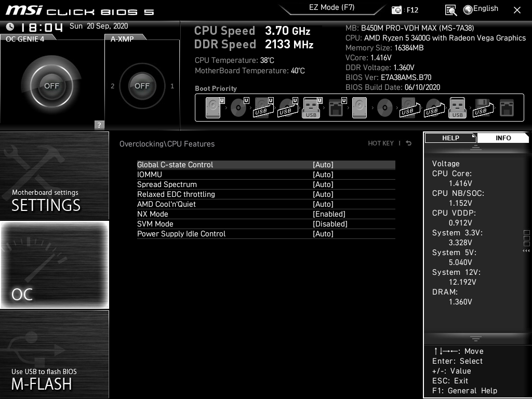The width and height of the screenshot is (532, 399).
Task: Click the A-XMP tab label
Action: click(122, 38)
